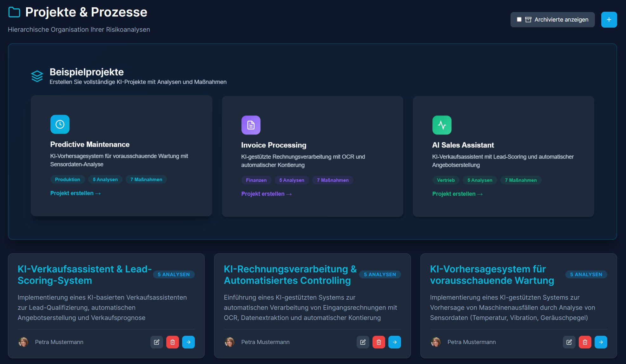Viewport: 626px width, 364px height.
Task: Click the 5 ANALYSEN badge on KI-Verkaufsassistent
Action: (x=174, y=274)
